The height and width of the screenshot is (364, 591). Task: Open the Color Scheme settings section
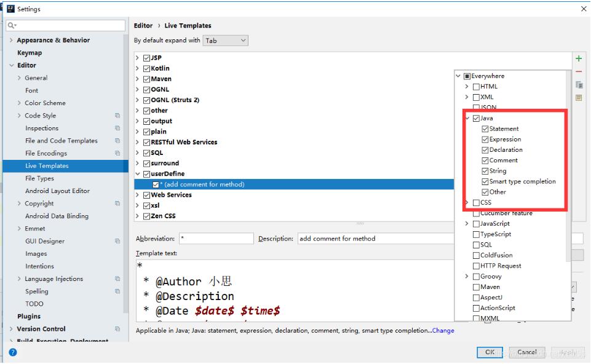pos(45,103)
